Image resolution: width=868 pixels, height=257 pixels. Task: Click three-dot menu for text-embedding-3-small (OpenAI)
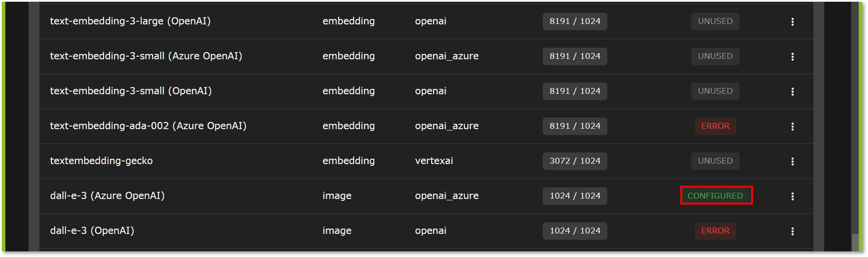[x=792, y=91]
